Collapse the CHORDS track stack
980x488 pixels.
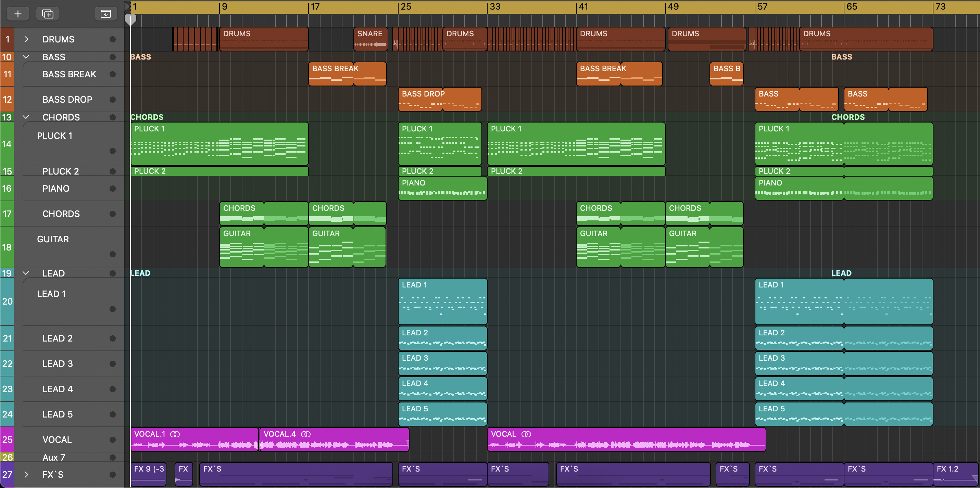tap(26, 117)
